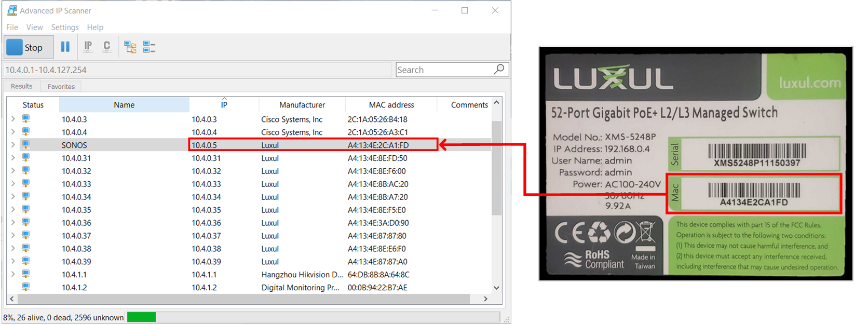Open the File menu
This screenshot has height=325, width=868.
click(12, 27)
